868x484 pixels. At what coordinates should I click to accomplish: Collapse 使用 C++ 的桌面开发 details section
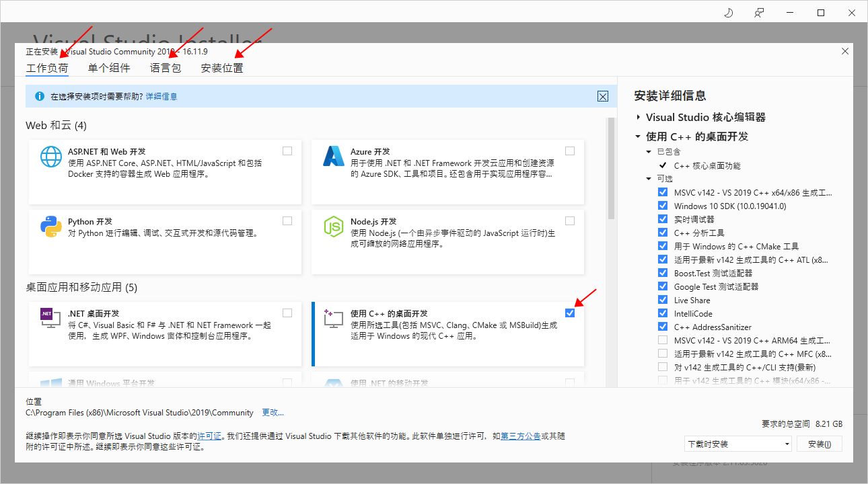pyautogui.click(x=638, y=136)
